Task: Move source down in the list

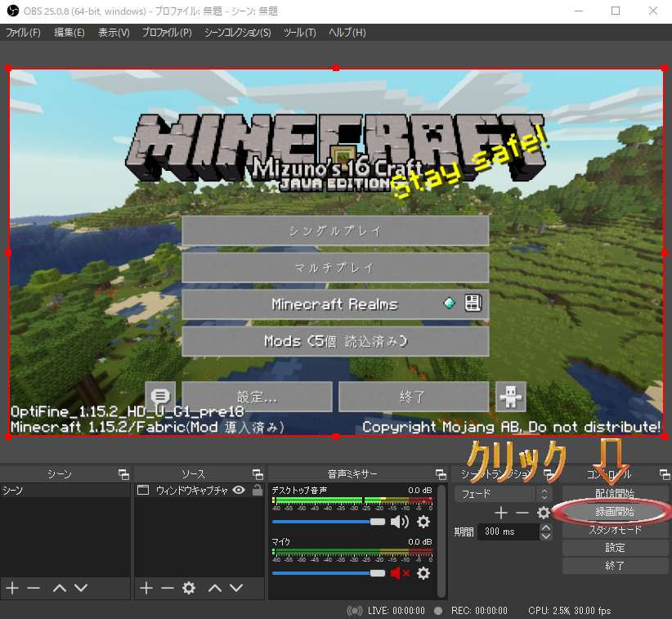Action: coord(236,588)
